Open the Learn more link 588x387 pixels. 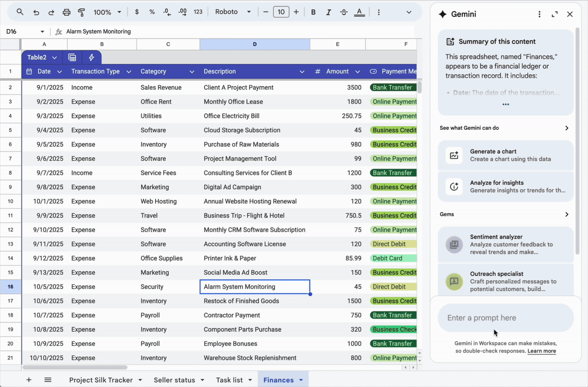pyautogui.click(x=541, y=351)
